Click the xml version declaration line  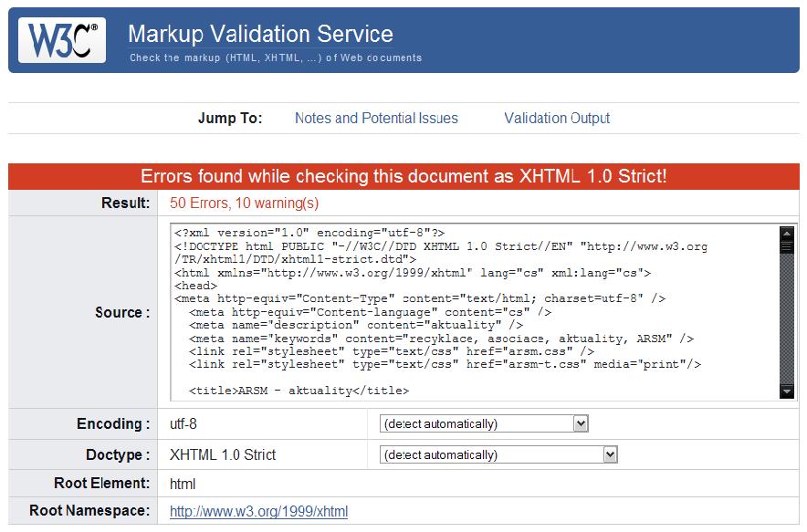pyautogui.click(x=309, y=233)
